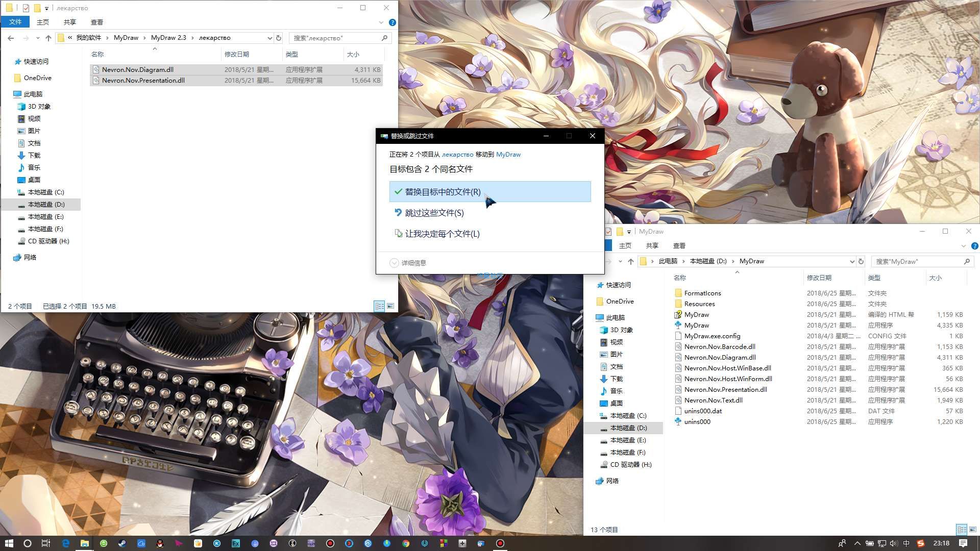Image resolution: width=980 pixels, height=551 pixels.
Task: Open quick access toolbar dropdown in MyDraw window
Action: pos(629,232)
